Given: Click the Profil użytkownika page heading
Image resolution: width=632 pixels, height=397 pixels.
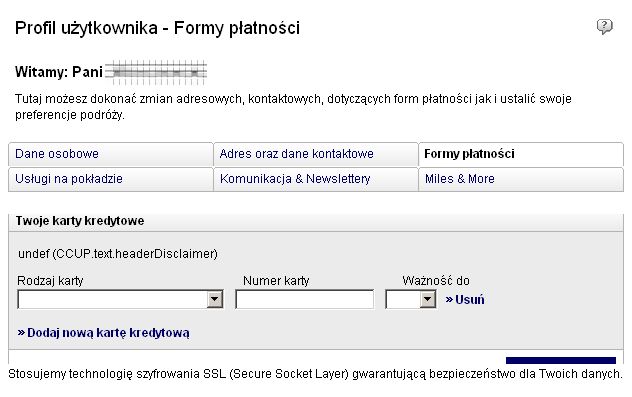Looking at the screenshot, I should tap(157, 28).
